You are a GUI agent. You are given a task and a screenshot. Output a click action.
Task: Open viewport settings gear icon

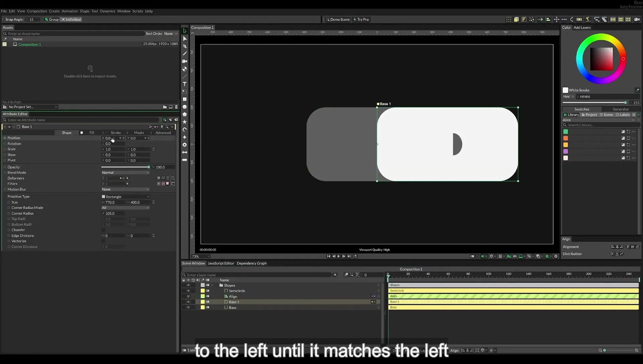(x=556, y=256)
